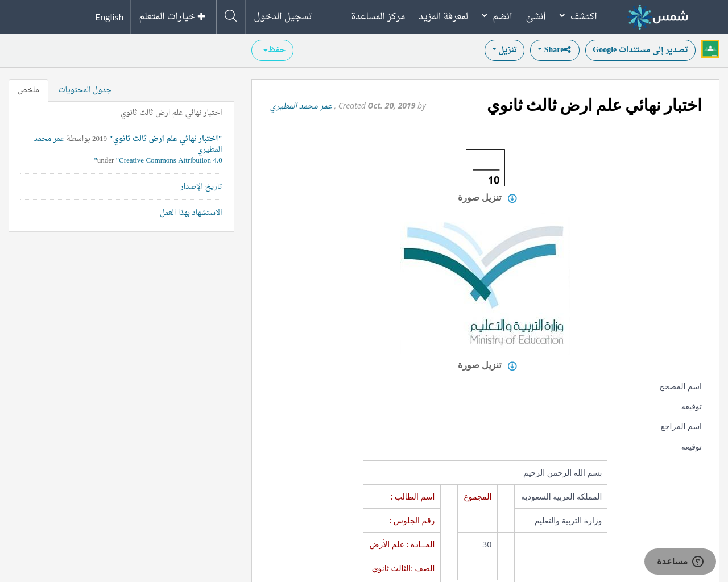Open the حفظ save options

(x=272, y=50)
